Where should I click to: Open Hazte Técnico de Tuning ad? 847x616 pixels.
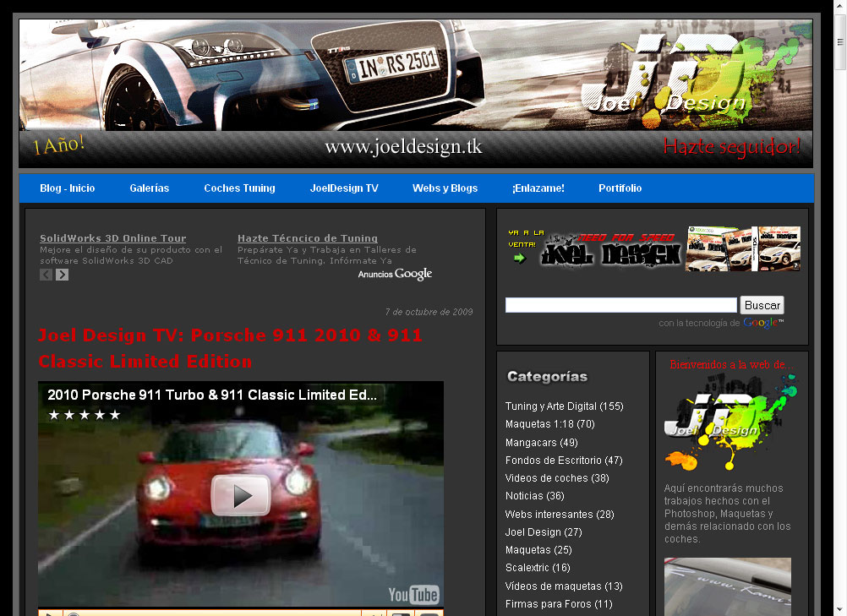click(x=308, y=238)
